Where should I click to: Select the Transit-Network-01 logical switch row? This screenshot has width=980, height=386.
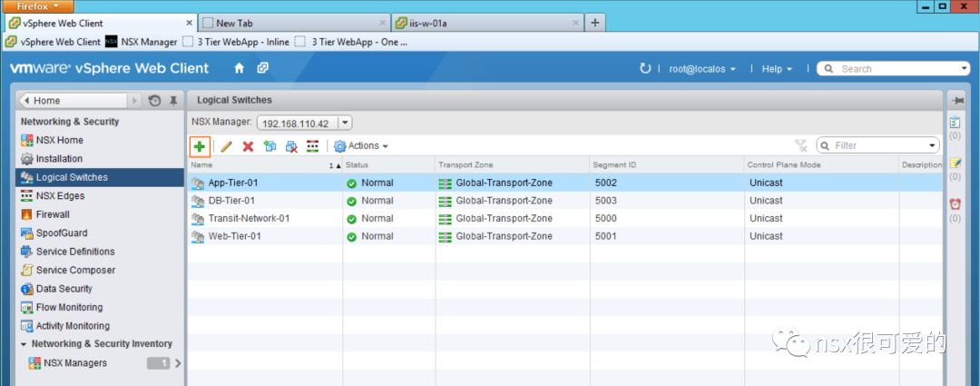pyautogui.click(x=564, y=218)
